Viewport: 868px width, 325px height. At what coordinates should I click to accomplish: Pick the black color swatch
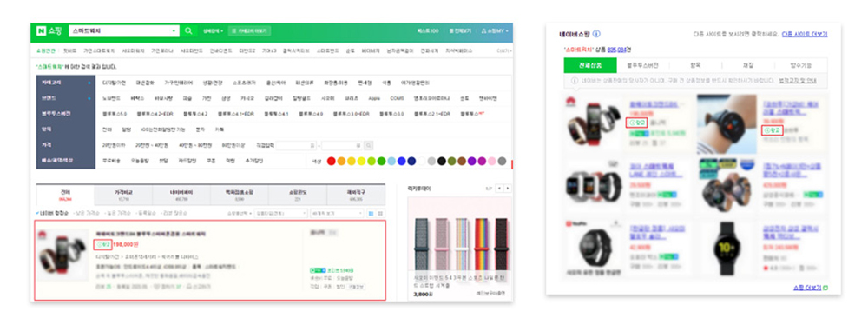pyautogui.click(x=441, y=162)
